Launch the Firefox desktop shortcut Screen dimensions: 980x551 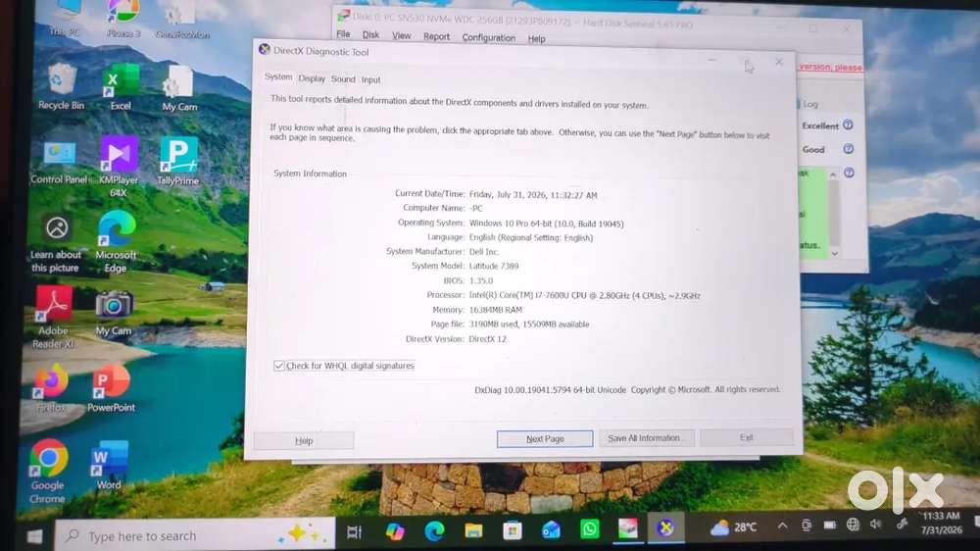[x=51, y=389]
